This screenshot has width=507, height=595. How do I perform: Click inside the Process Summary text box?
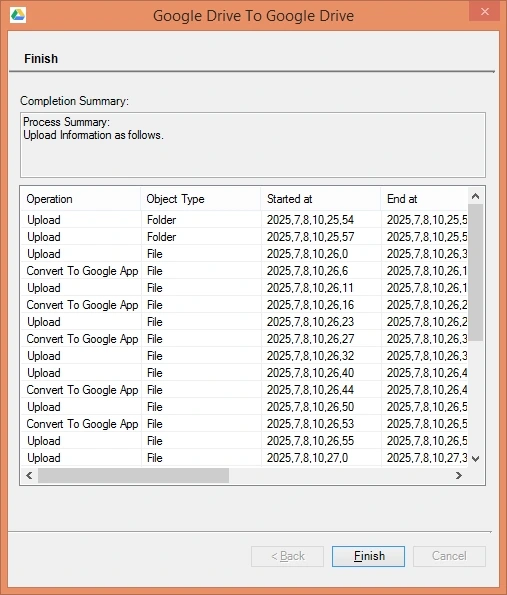pos(253,145)
